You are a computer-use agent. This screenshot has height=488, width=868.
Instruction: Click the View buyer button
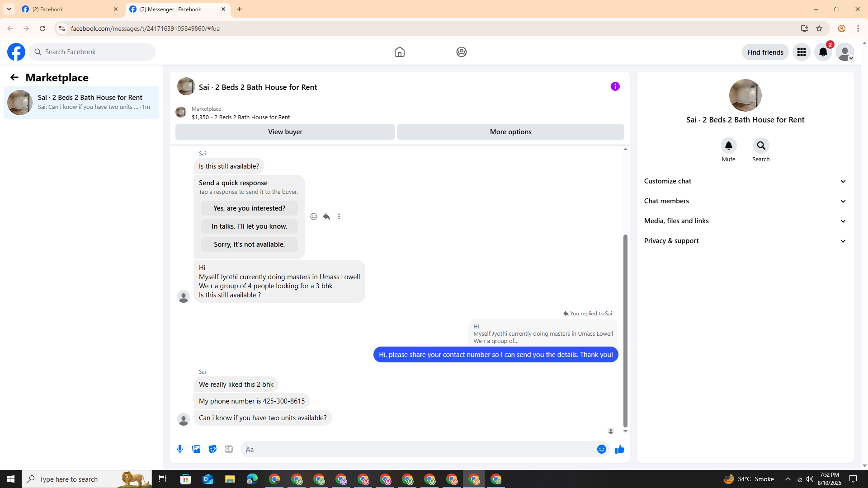pyautogui.click(x=285, y=132)
